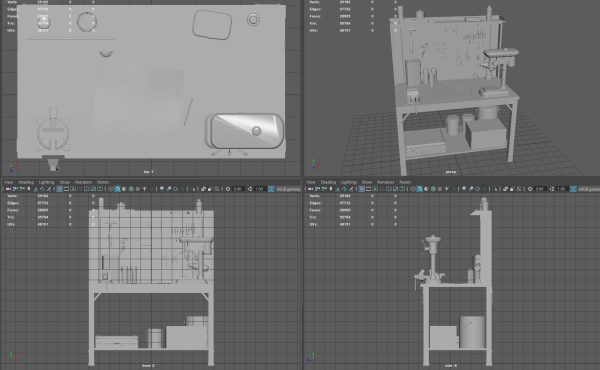
Task: Toggle Resolution Gate icon in front view toolbar
Action: 73,189
